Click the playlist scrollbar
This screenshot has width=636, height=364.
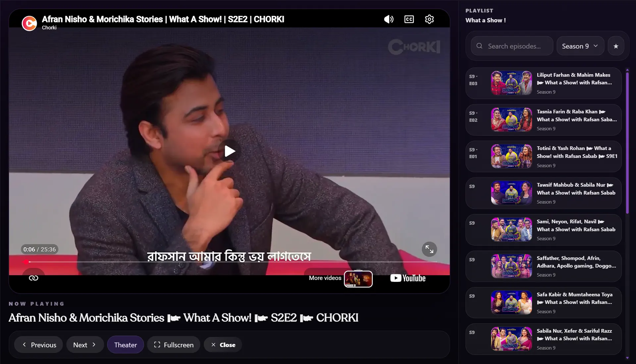(627, 143)
